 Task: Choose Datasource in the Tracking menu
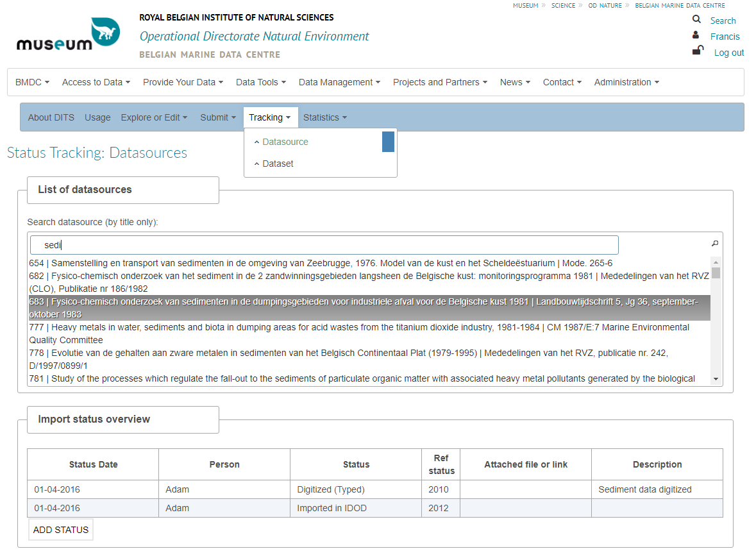click(x=285, y=142)
